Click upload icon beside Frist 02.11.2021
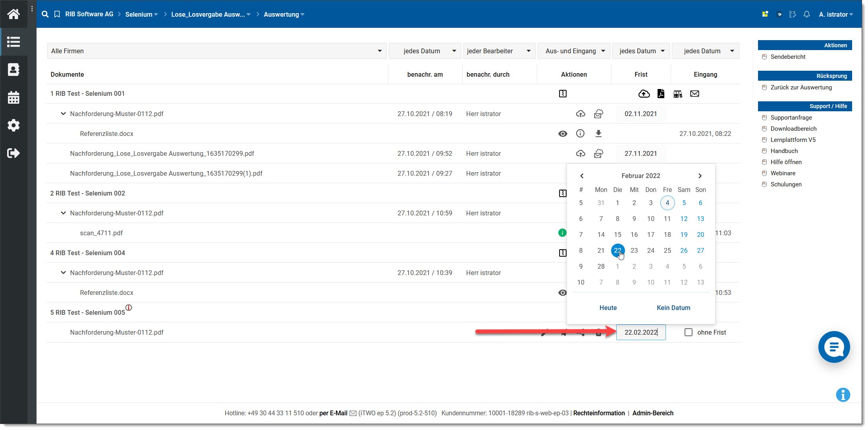Image resolution: width=868 pixels, height=430 pixels. (x=581, y=114)
